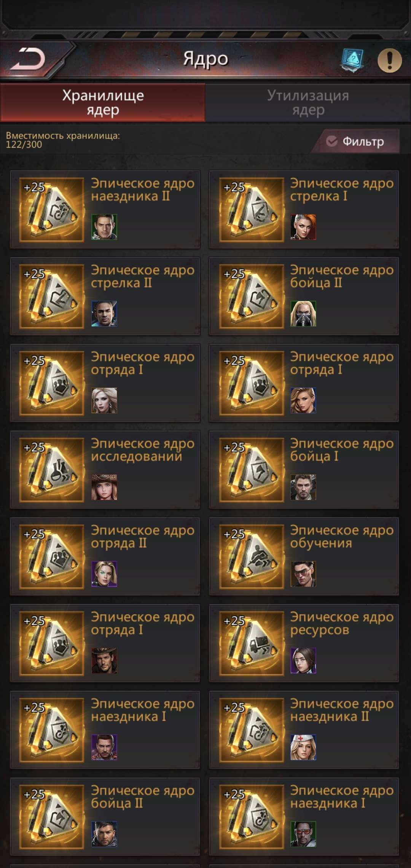Tap the shooter I core icon
Viewport: 411px width, 868px height.
coord(252,209)
